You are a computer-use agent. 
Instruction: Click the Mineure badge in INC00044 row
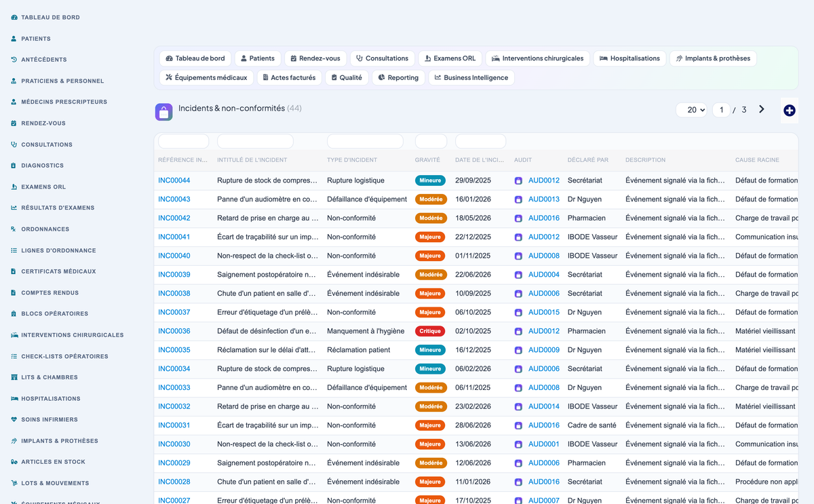point(430,180)
